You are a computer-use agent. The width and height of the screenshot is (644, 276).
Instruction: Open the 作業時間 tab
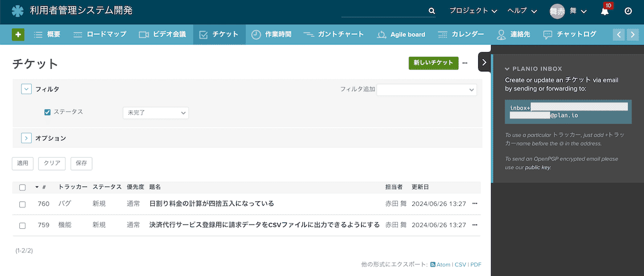[x=272, y=34]
